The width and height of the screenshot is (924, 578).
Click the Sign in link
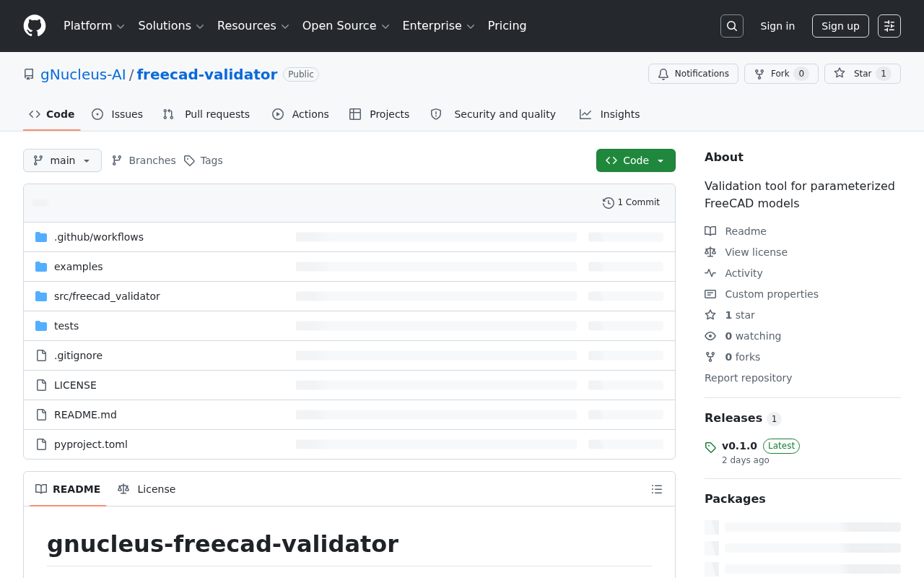tap(777, 26)
